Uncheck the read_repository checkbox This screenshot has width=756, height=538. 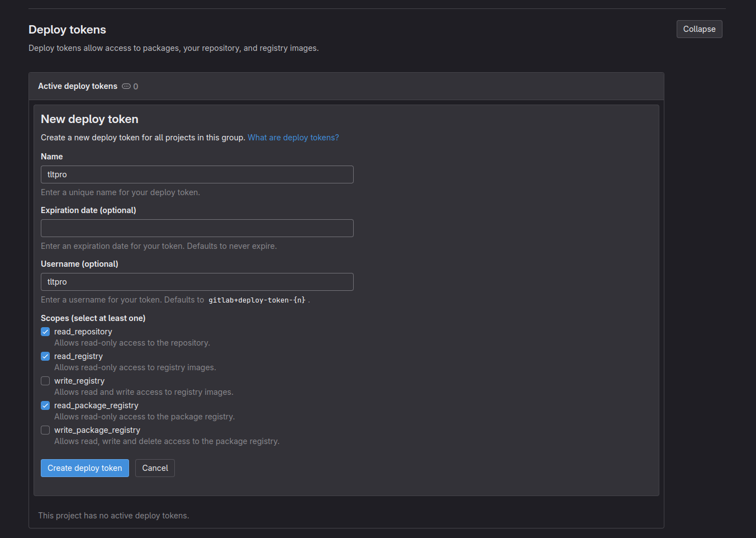coord(45,332)
